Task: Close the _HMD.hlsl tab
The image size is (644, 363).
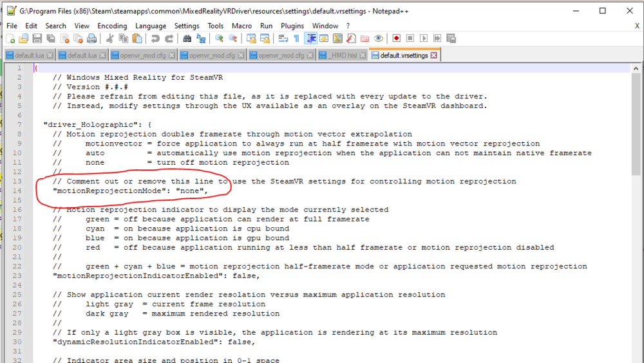Action: tap(363, 55)
